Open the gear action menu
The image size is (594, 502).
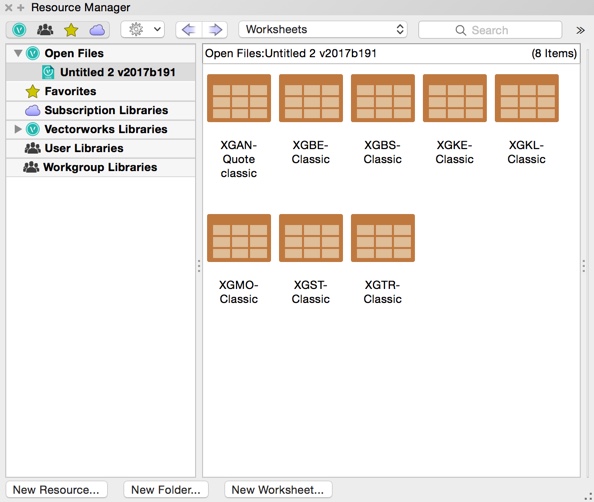[143, 29]
